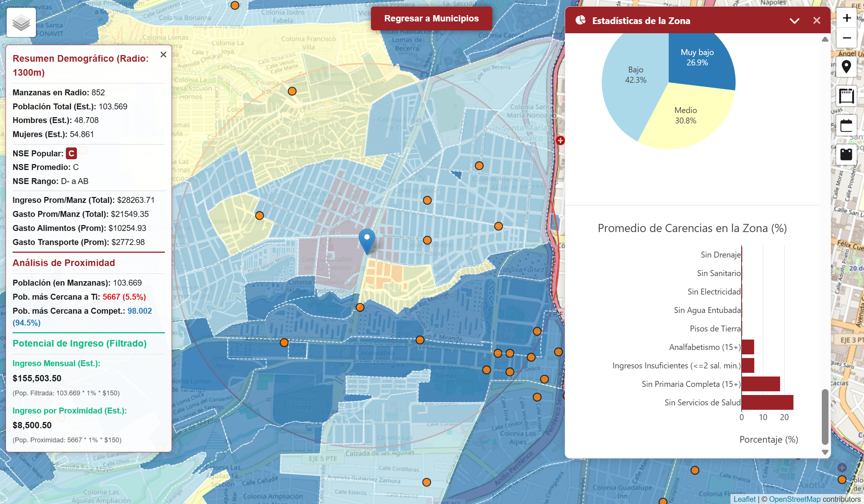Viewport: 864px width, 504px height.
Task: Open the calendar tool on right sidebar
Action: (847, 125)
